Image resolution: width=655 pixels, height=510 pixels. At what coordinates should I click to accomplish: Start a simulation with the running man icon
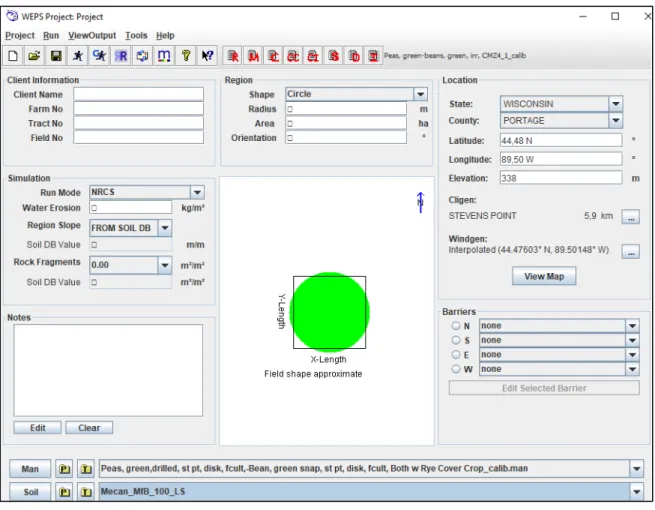78,56
